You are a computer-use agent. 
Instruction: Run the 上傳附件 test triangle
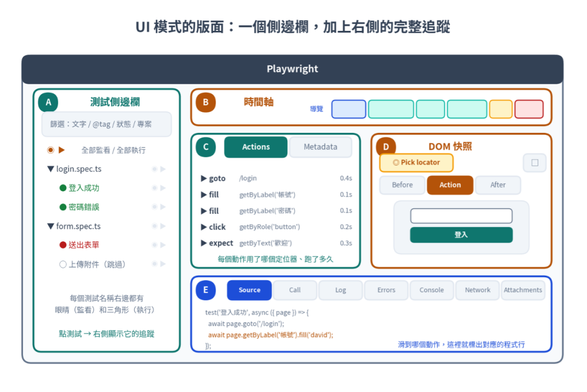[x=163, y=264]
